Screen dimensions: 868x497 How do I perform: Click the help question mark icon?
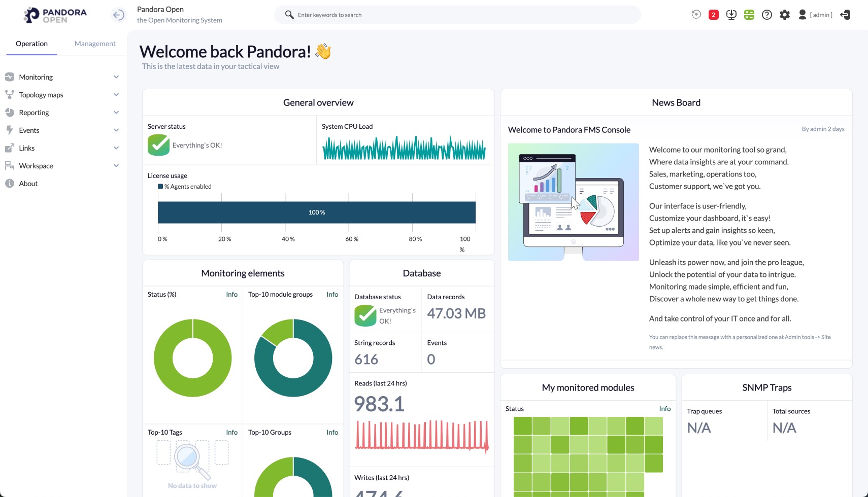767,15
